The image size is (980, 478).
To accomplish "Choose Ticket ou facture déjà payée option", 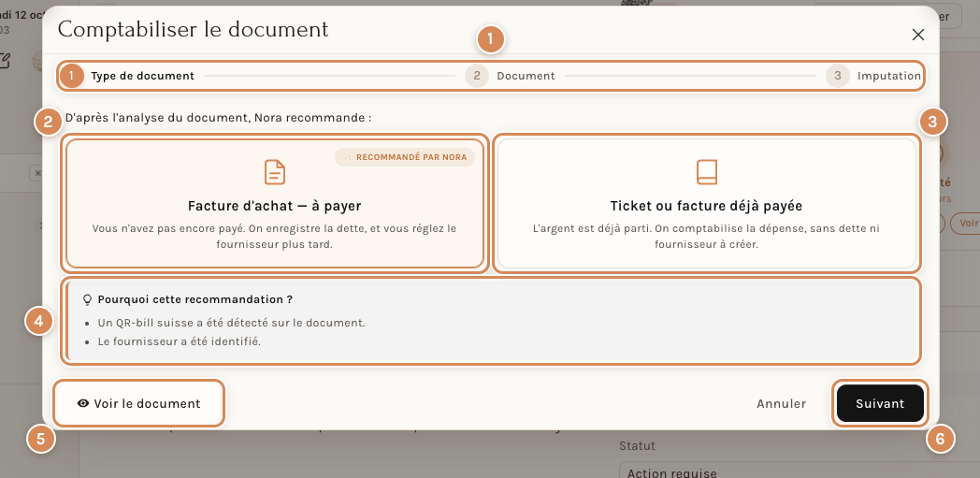I will tap(706, 203).
